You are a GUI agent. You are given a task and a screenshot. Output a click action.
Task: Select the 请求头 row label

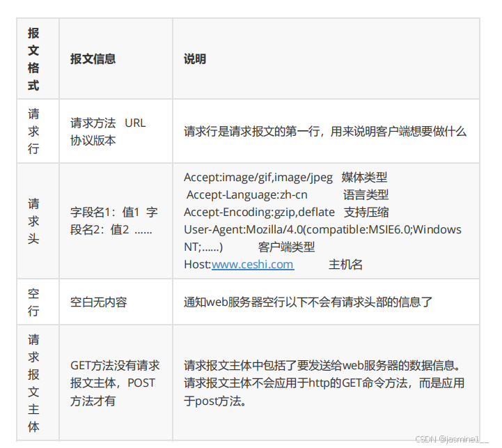pyautogui.click(x=33, y=221)
